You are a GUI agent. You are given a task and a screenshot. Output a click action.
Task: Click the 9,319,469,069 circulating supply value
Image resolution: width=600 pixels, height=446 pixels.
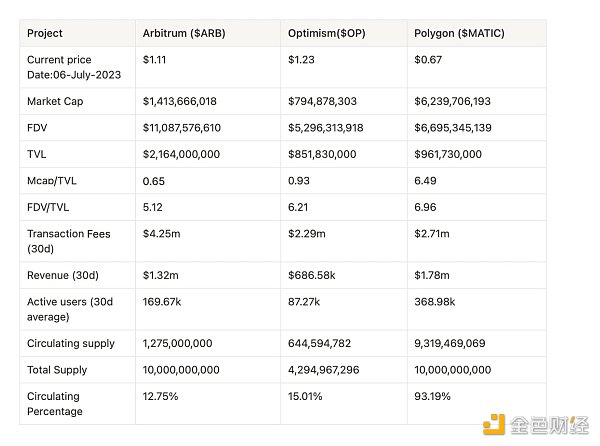coord(450,343)
